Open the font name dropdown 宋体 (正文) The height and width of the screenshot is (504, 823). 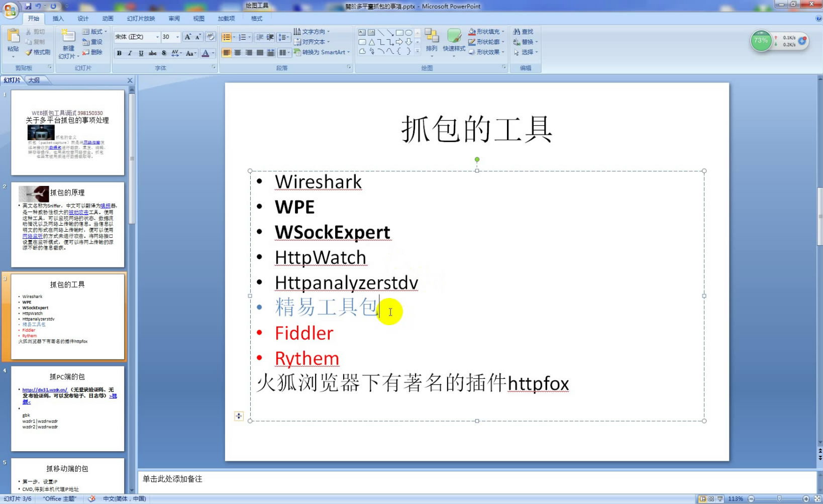click(x=157, y=37)
